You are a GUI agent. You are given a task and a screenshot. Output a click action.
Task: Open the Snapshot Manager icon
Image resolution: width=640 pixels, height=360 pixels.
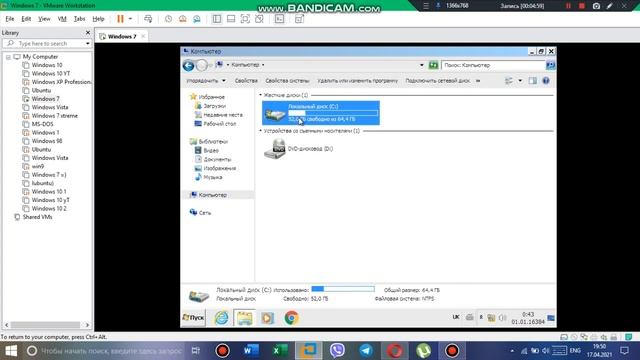[197, 19]
